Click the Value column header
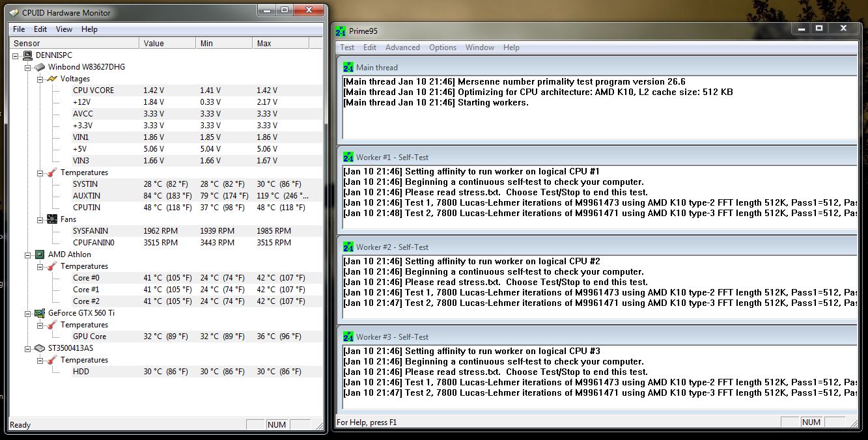The height and width of the screenshot is (440, 868). point(167,43)
